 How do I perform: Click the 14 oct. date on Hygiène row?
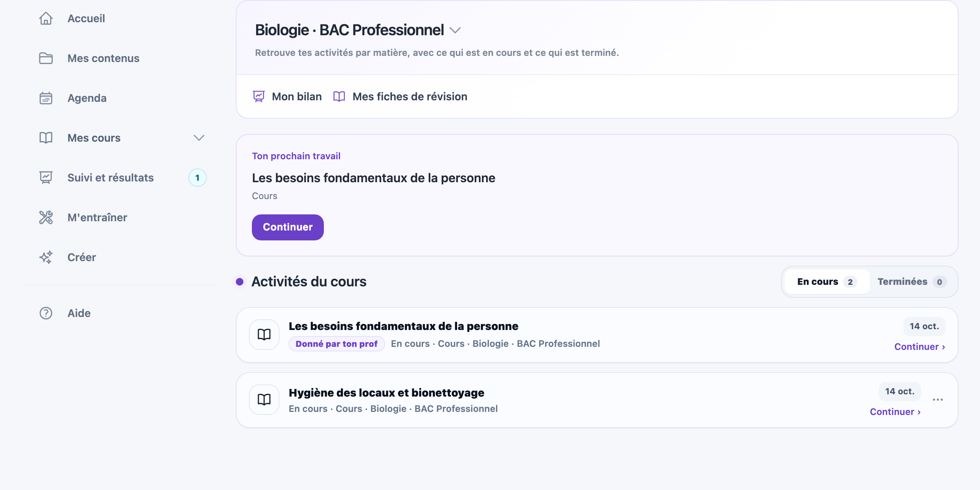point(900,391)
